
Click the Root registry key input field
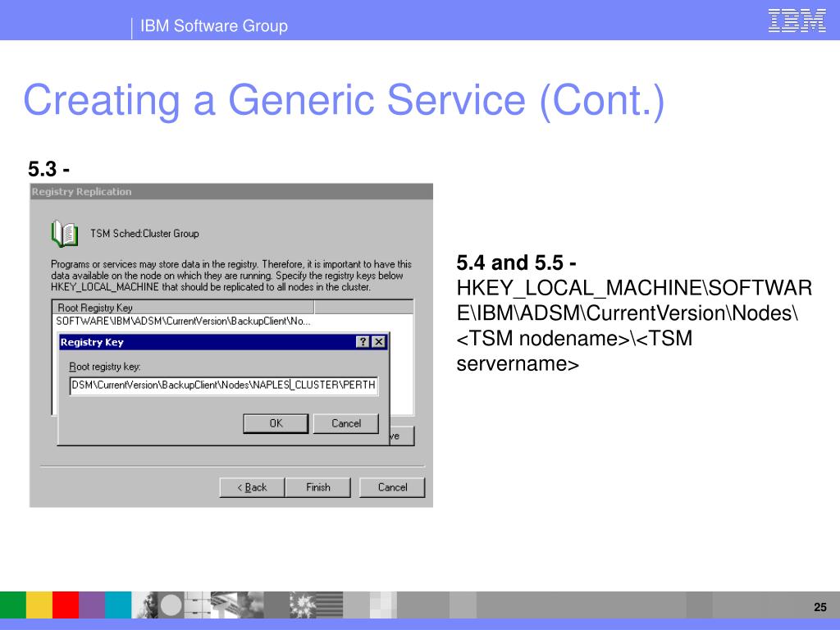point(224,386)
